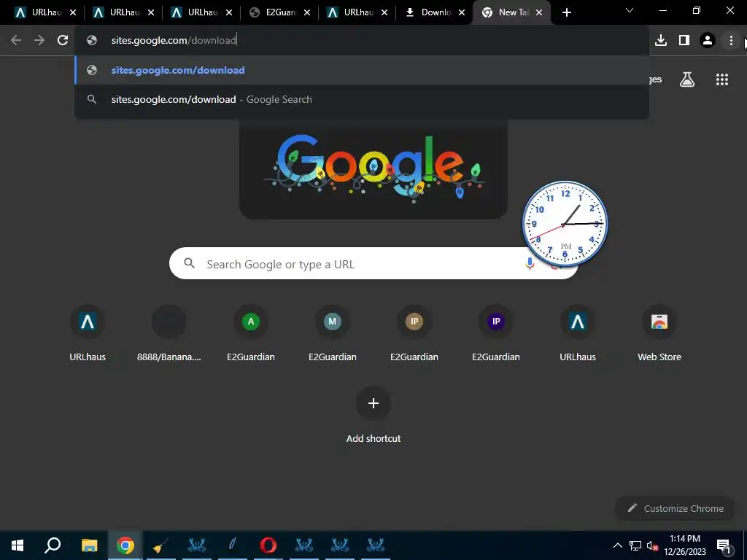The height and width of the screenshot is (560, 747).
Task: Open Chrome downloads icon in toolbar
Action: tap(661, 41)
